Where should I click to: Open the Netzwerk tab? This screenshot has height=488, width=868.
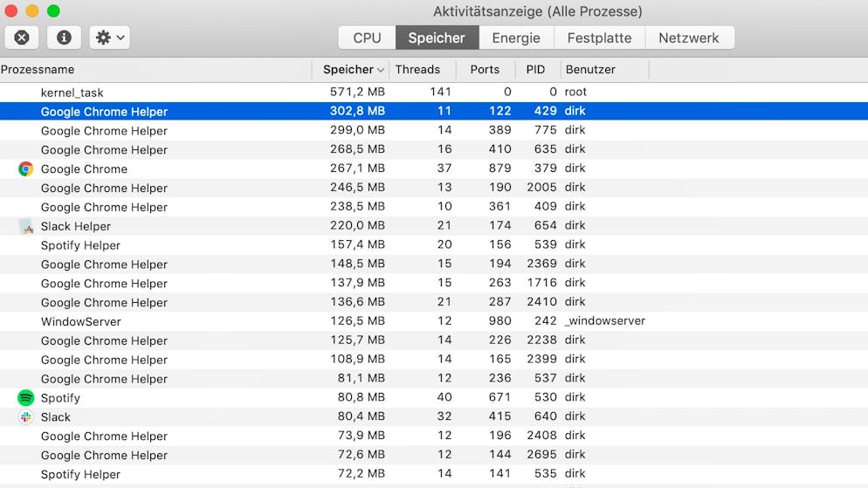[689, 38]
